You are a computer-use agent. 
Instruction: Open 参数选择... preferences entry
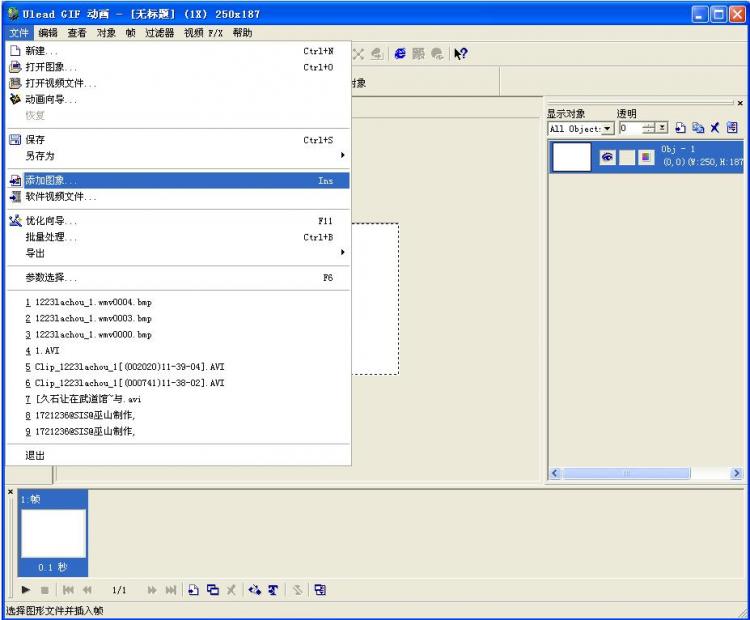pos(178,277)
